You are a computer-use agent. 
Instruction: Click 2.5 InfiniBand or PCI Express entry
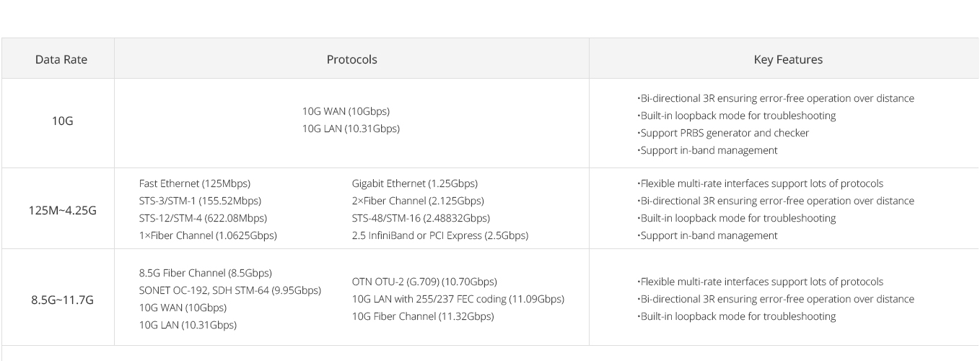[x=440, y=235]
